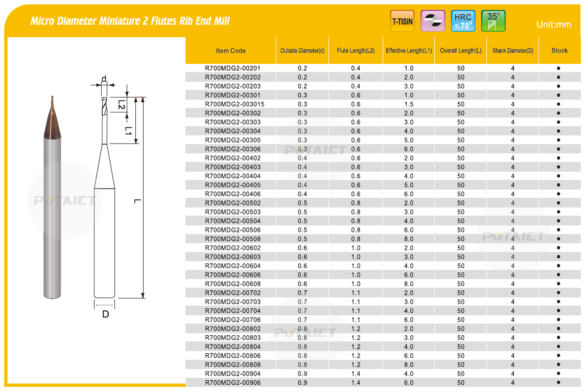Image resolution: width=587 pixels, height=392 pixels.
Task: Click flute length 1.4 in R700MDG2-00904 row
Action: 356,374
